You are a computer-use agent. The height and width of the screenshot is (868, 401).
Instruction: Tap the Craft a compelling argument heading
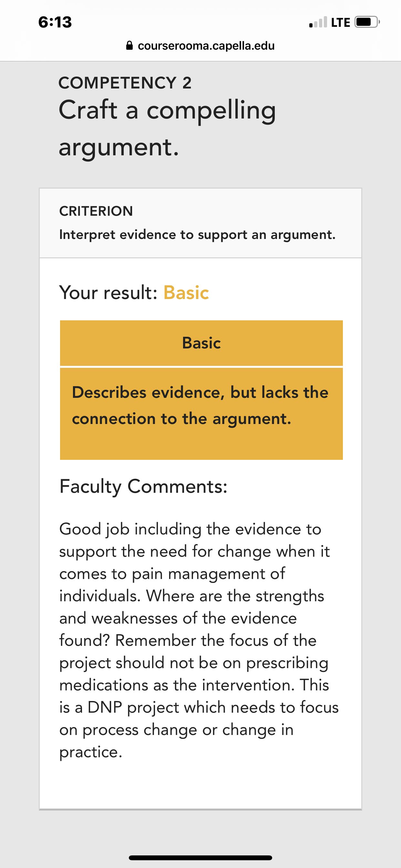167,128
